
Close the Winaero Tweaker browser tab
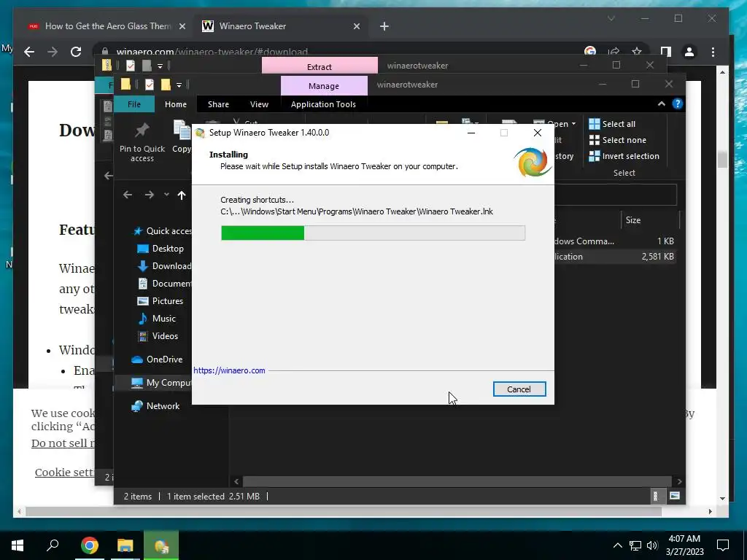pos(356,26)
